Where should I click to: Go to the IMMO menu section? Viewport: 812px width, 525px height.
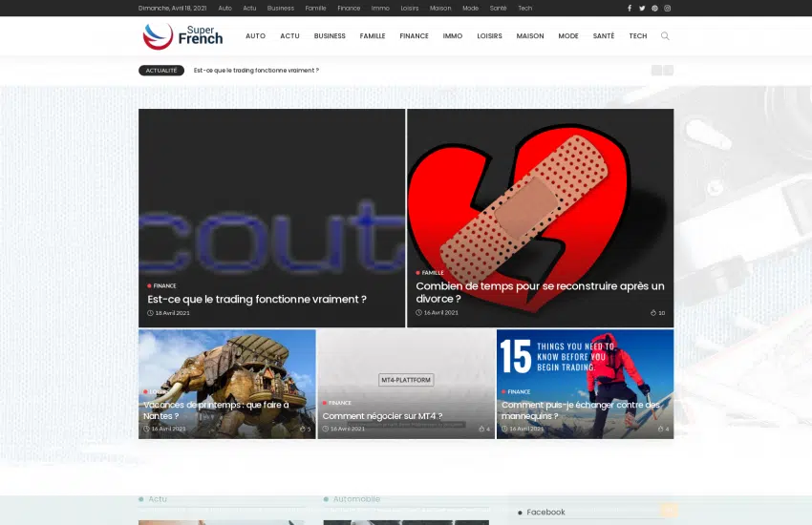(453, 36)
